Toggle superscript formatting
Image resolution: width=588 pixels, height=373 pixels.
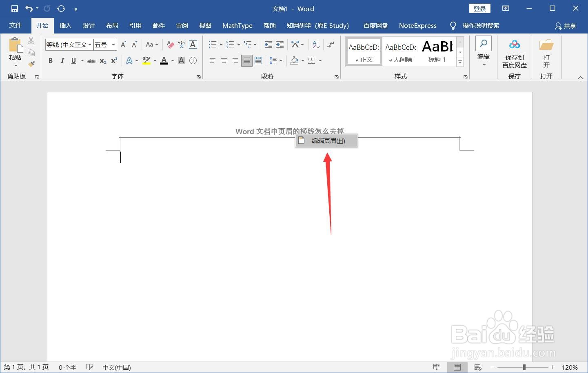tap(114, 60)
